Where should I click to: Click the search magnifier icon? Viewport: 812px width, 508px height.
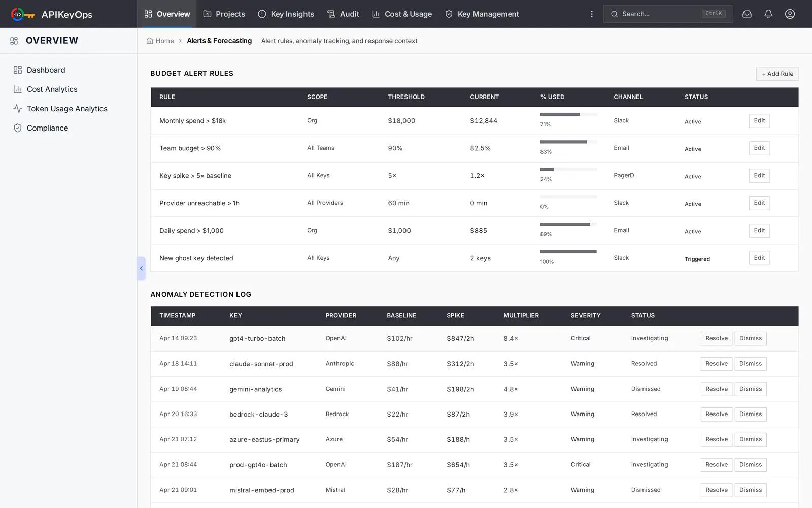pos(614,14)
